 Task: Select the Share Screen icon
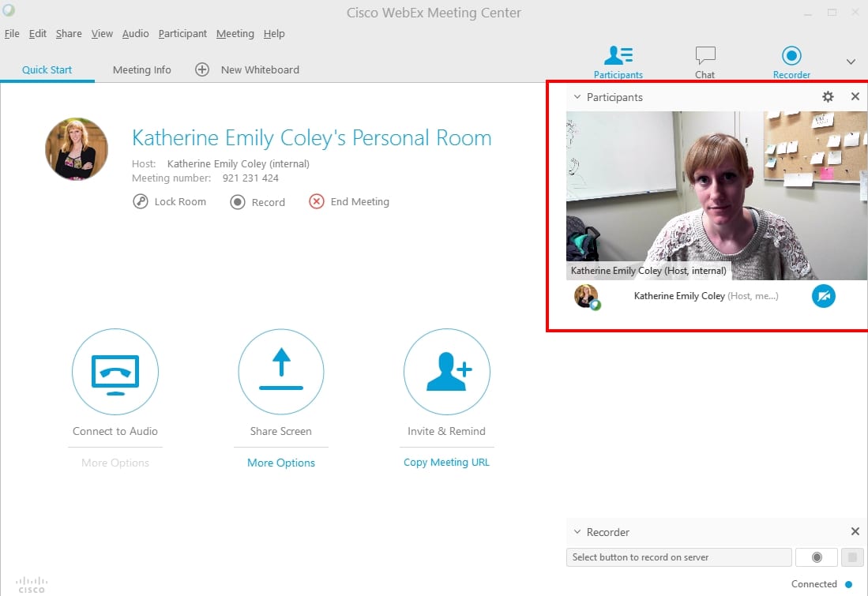click(281, 372)
